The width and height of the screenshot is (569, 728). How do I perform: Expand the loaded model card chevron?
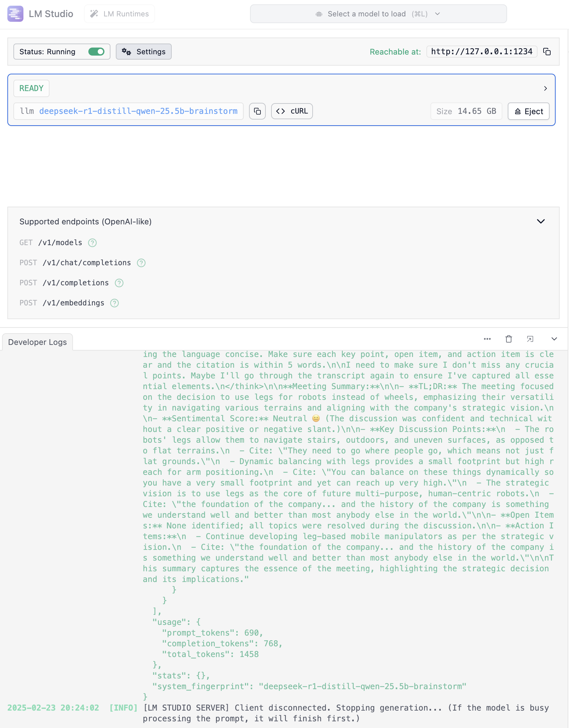(x=546, y=88)
